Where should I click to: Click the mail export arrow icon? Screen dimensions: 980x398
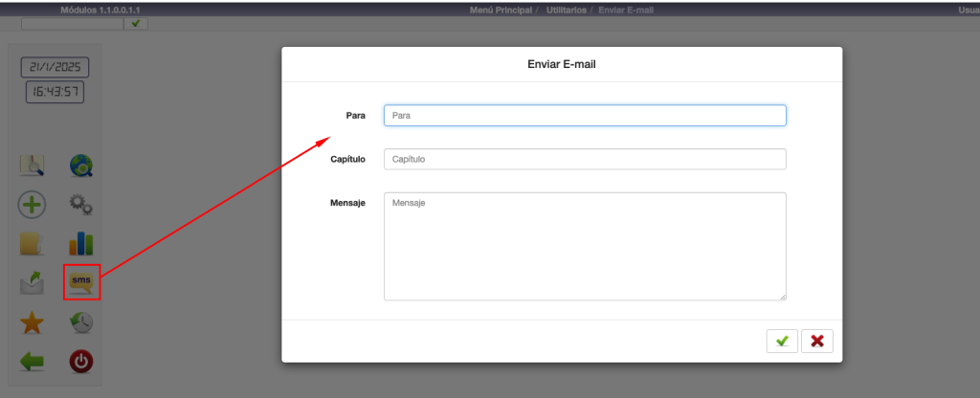pos(33,283)
